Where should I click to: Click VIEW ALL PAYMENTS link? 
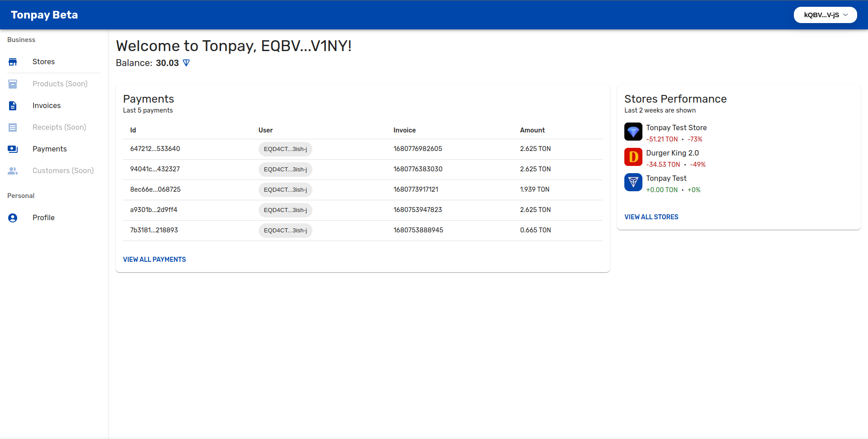point(155,260)
